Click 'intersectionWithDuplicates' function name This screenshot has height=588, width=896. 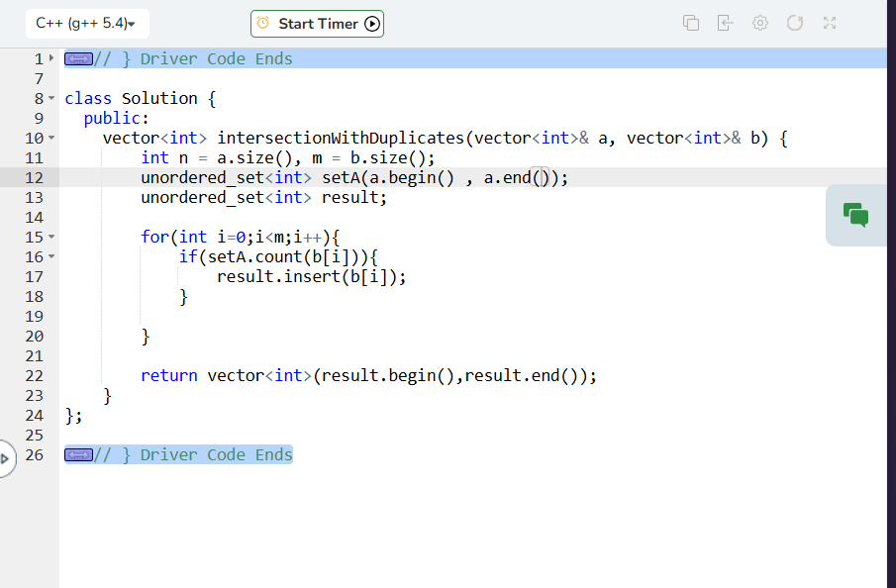pos(341,139)
